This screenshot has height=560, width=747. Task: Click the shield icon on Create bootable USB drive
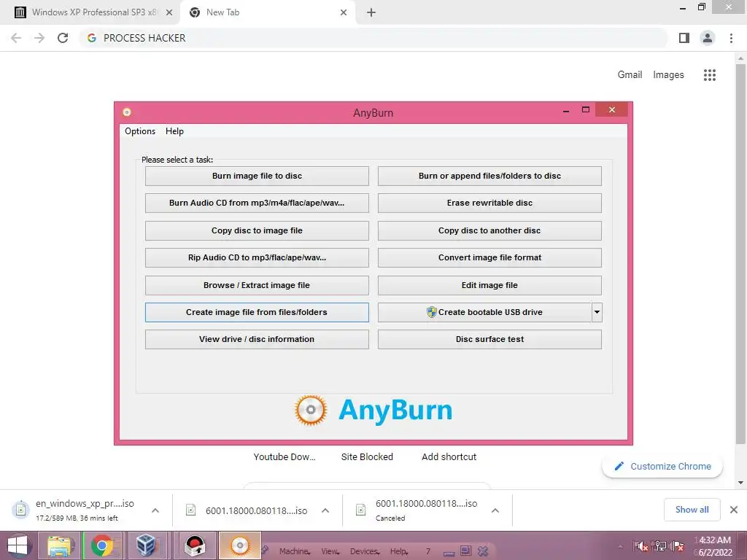pos(432,312)
